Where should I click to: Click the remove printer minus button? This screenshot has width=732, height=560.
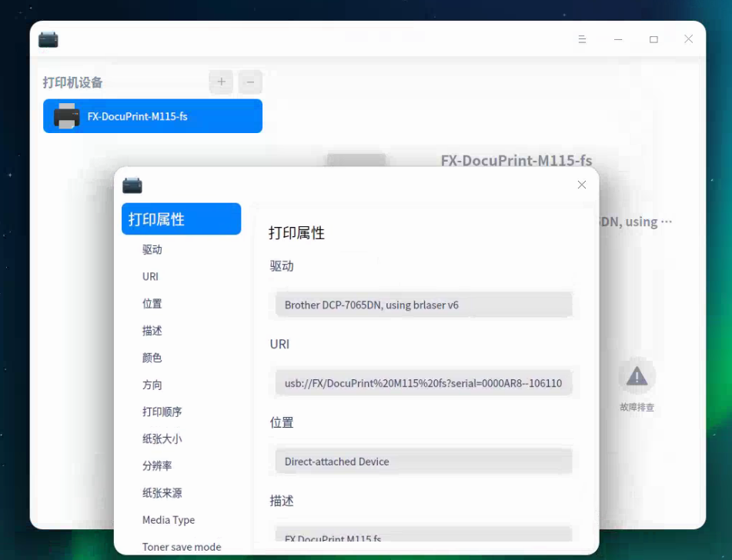[250, 82]
